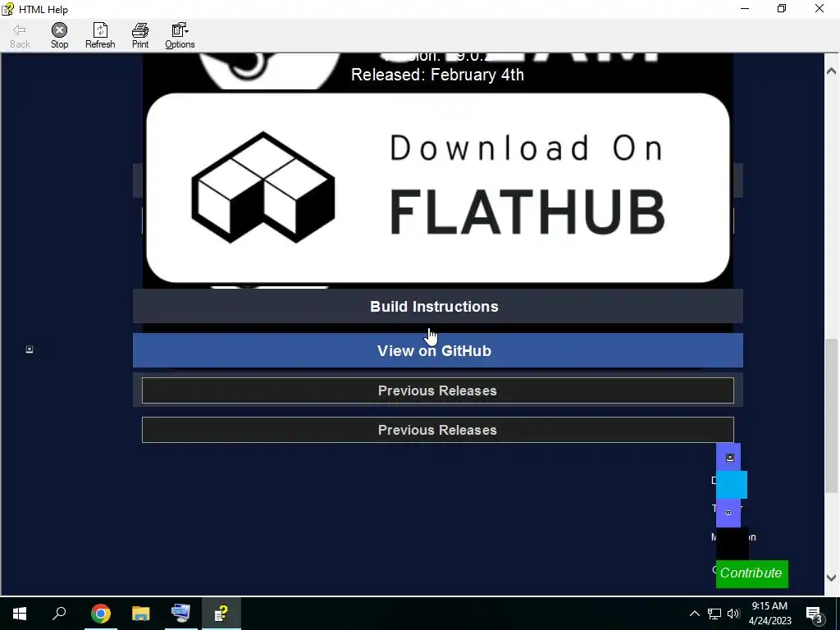Click the Back toolbar arrow
Image resolution: width=840 pixels, height=630 pixels.
tap(20, 35)
